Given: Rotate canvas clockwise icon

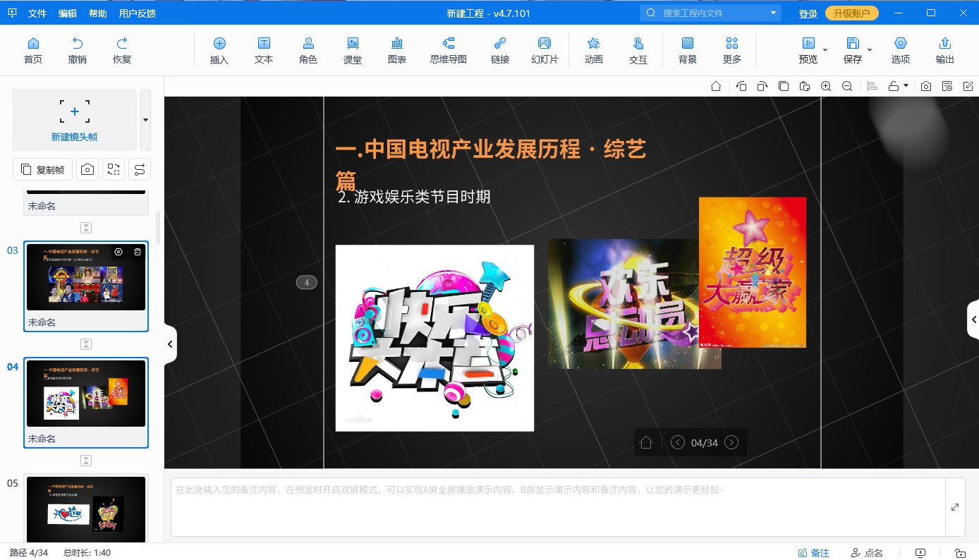Looking at the screenshot, I should click(762, 86).
